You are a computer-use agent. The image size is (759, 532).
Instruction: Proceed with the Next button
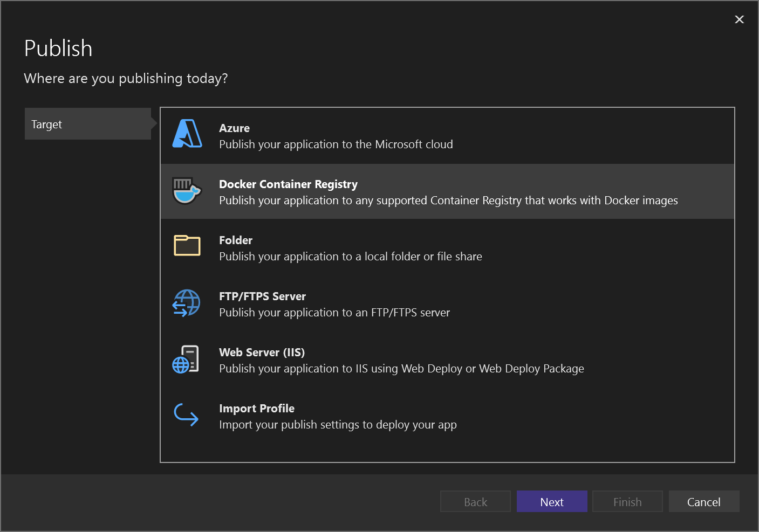point(552,501)
